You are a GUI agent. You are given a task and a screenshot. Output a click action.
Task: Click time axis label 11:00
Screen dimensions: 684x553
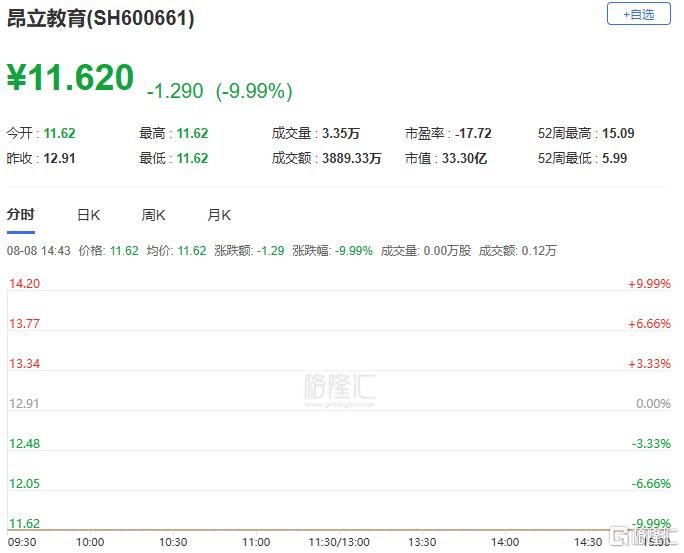coord(256,542)
